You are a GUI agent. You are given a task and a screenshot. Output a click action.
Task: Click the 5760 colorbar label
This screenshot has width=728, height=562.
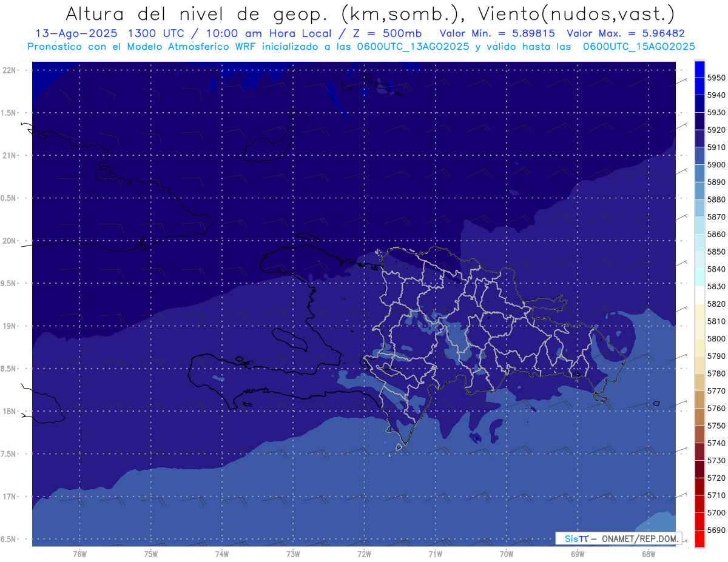pyautogui.click(x=716, y=408)
